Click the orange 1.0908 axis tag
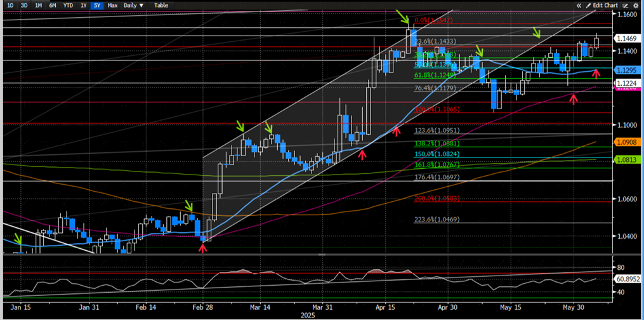The height and width of the screenshot is (320, 644). tap(626, 142)
